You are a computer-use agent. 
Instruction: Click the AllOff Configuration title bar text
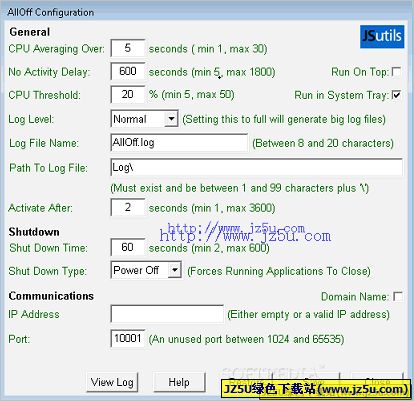pyautogui.click(x=51, y=12)
